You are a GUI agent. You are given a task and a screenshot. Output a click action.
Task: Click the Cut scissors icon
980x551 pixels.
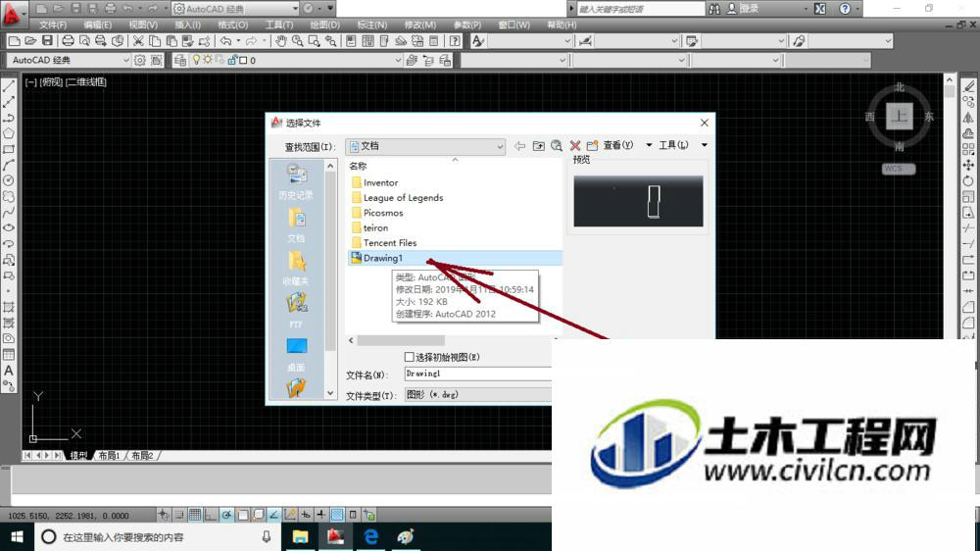[x=138, y=41]
